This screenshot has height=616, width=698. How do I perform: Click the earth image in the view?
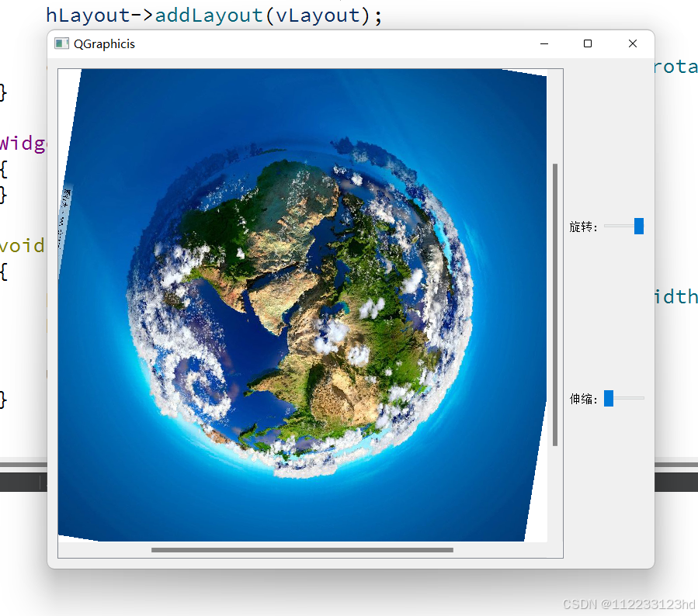(x=303, y=305)
